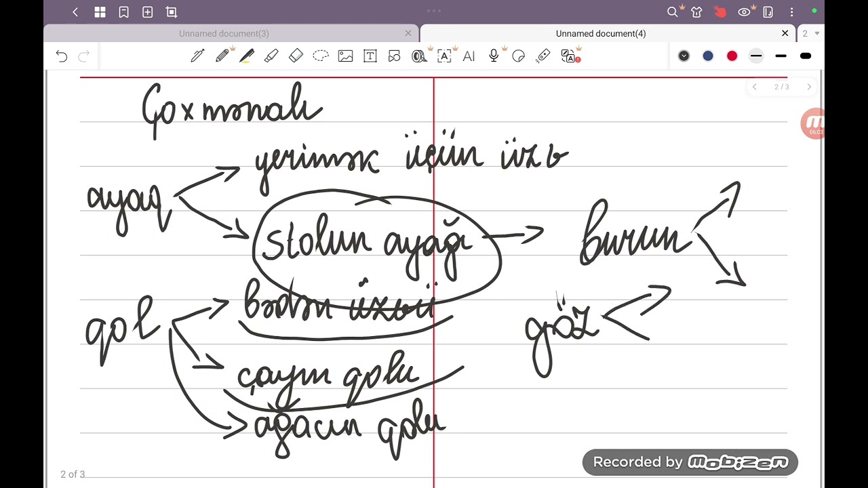This screenshot has height=488, width=868.
Task: Close the Unnamed document(3) tab
Action: pos(408,33)
